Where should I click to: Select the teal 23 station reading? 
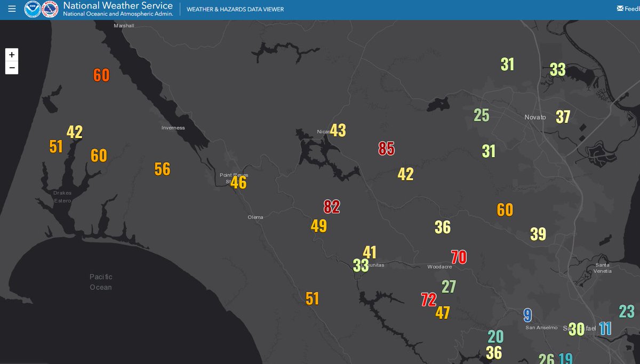[x=627, y=311]
